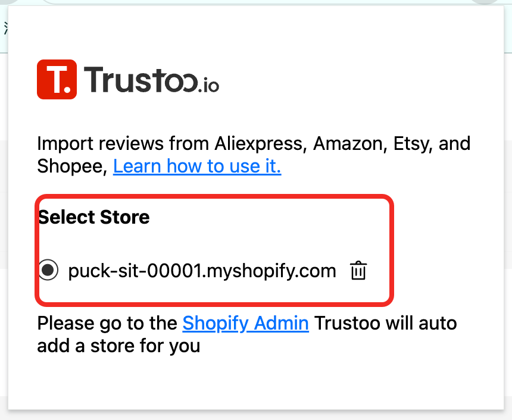Follow the Shopify Admin link

245,323
